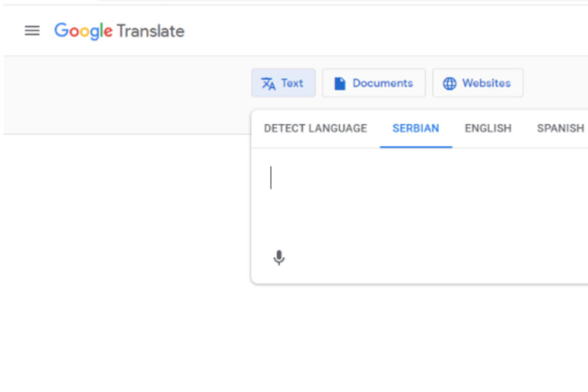The width and height of the screenshot is (588, 392).
Task: Click the word Translate in the header
Action: (x=151, y=31)
